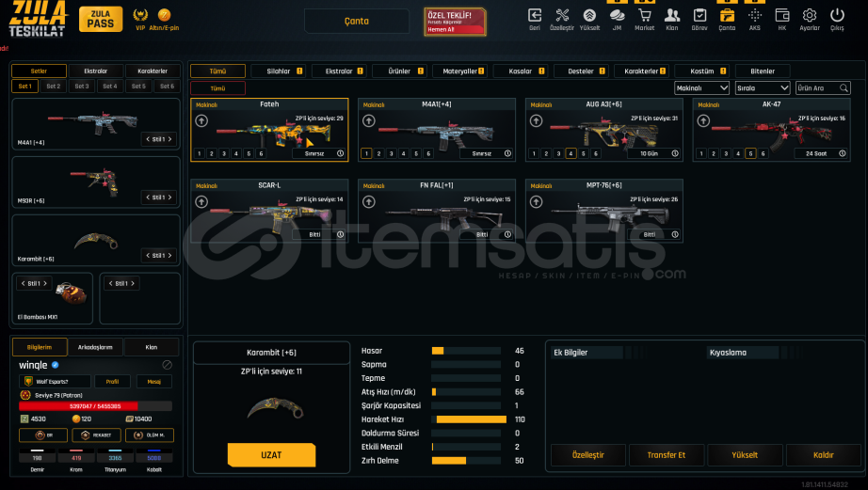868x490 pixels.
Task: Open the Özelleştir tools icon in top bar
Action: 562,15
